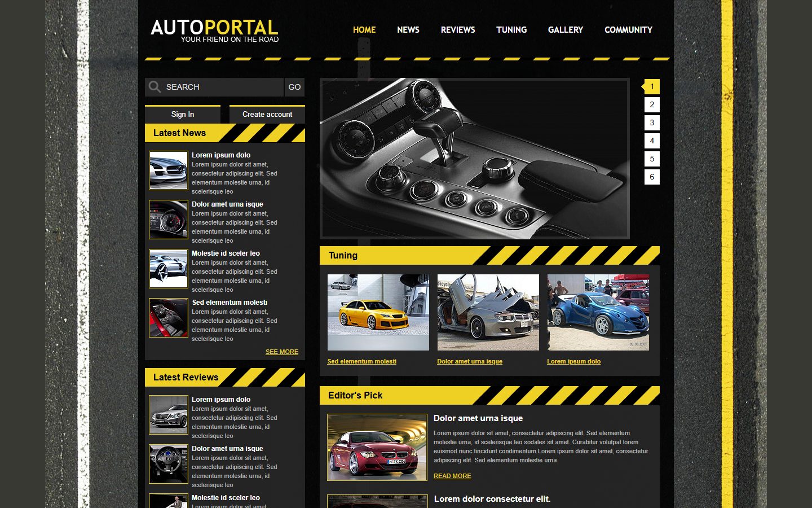Screen dimensions: 812x508
Task: Open the blue sports car thumbnail
Action: (x=598, y=312)
